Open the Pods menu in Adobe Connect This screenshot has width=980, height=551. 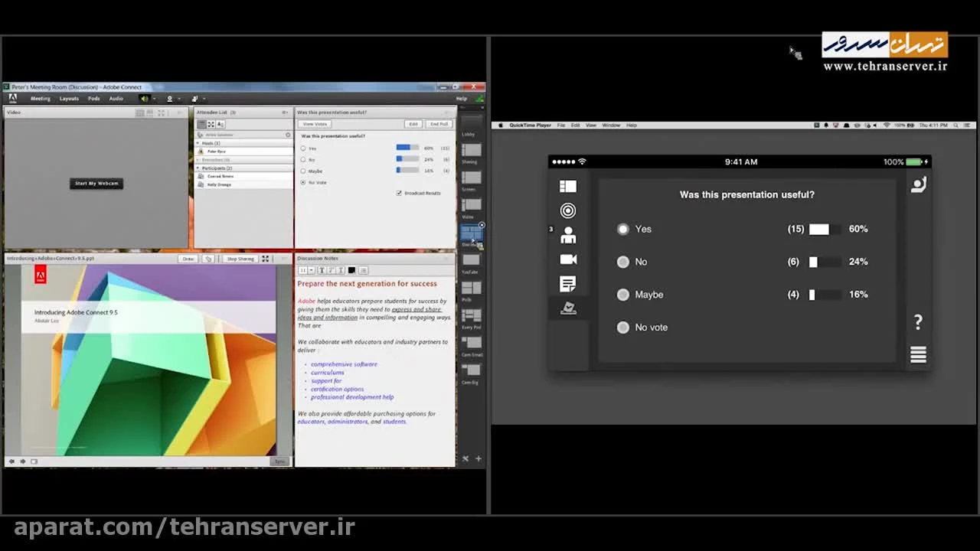(x=94, y=98)
